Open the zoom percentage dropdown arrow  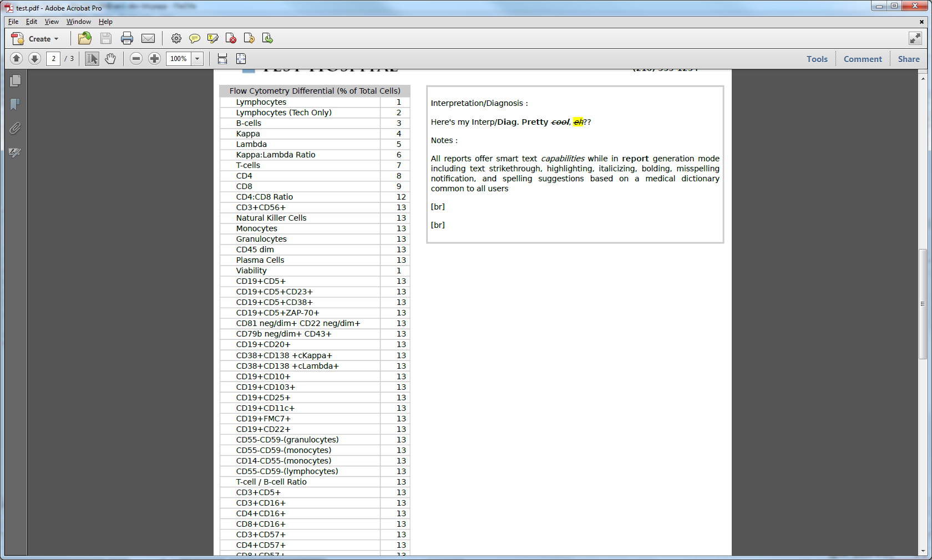[197, 59]
